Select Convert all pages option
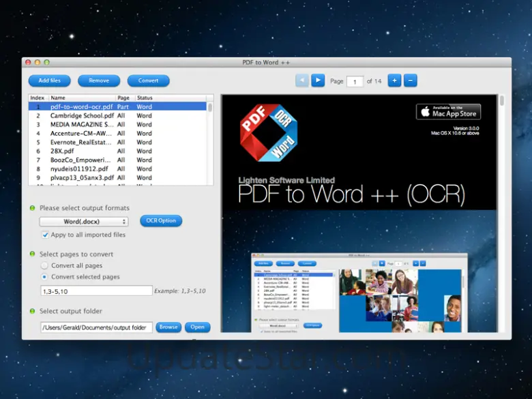532x399 pixels. (x=45, y=265)
